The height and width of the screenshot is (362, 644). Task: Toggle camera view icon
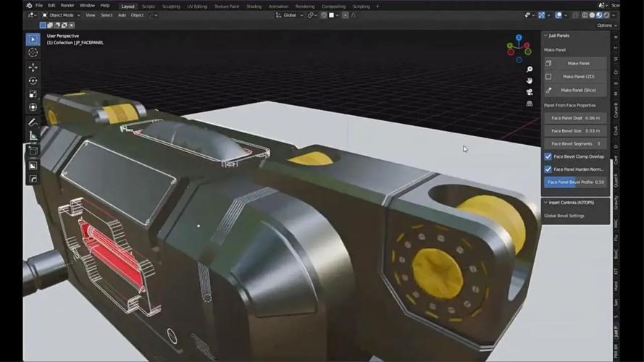tap(530, 92)
